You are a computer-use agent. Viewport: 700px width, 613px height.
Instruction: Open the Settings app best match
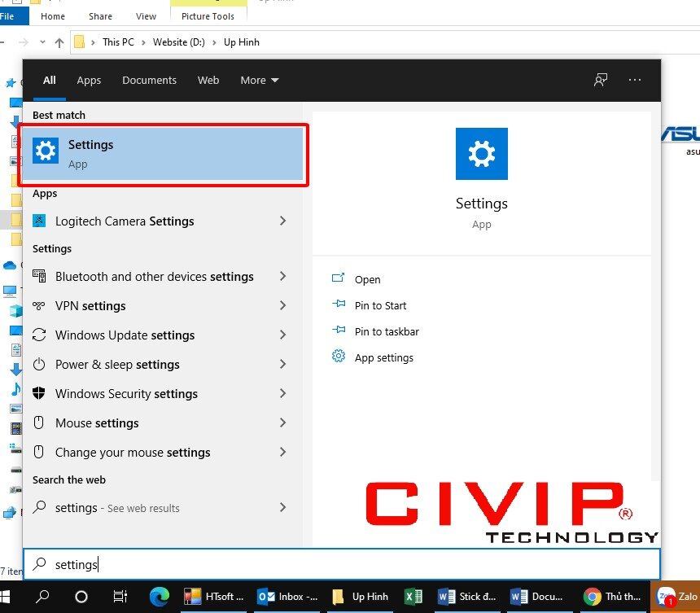163,155
